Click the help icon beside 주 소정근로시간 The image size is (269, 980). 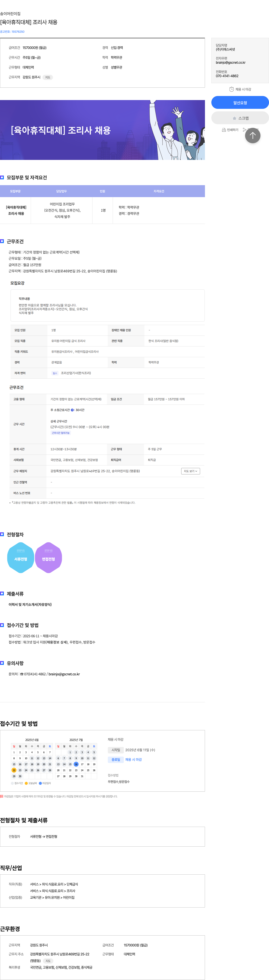tap(72, 410)
